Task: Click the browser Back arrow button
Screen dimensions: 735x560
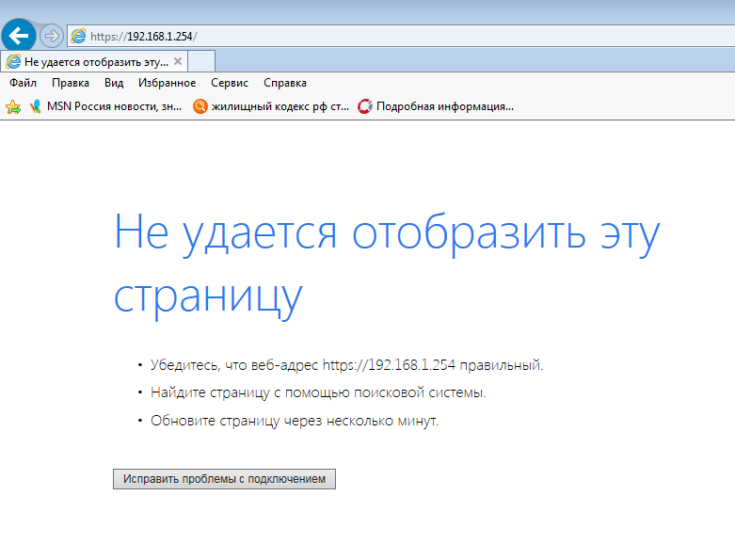Action: coord(19,36)
